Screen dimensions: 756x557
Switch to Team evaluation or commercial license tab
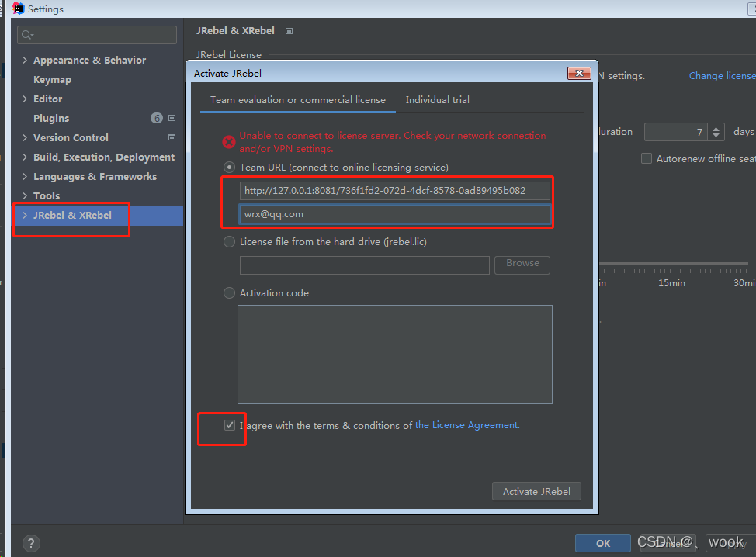(x=298, y=100)
